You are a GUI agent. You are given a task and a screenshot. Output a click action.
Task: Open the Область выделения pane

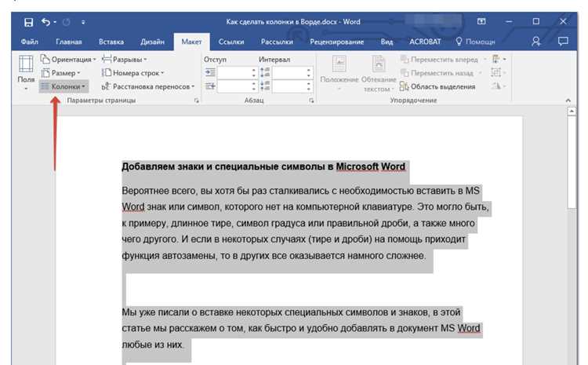tap(437, 86)
